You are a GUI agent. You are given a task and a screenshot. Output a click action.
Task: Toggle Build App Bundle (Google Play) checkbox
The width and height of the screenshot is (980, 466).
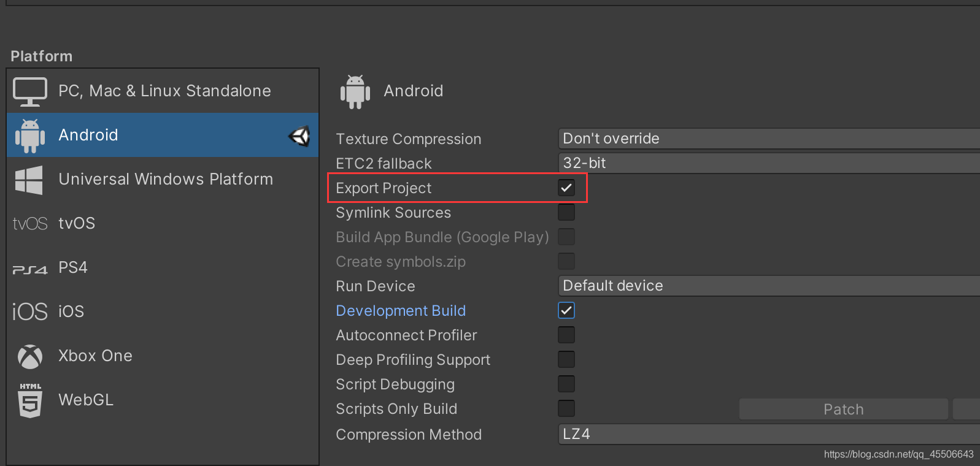coord(566,237)
